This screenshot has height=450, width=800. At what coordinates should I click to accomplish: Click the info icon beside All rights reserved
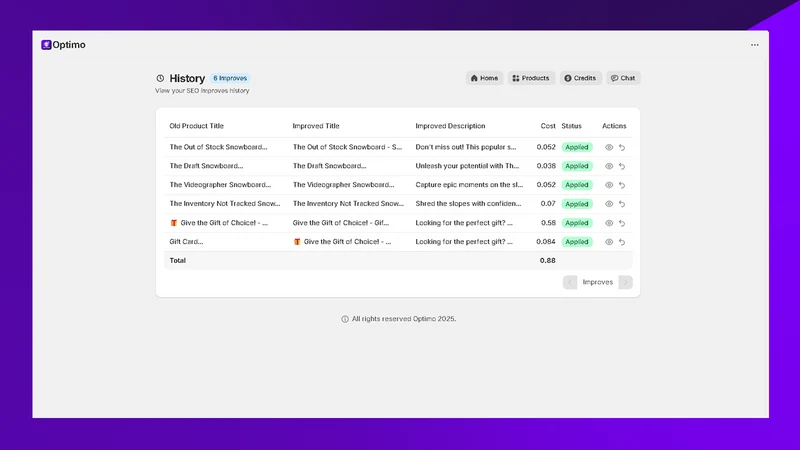coord(345,319)
